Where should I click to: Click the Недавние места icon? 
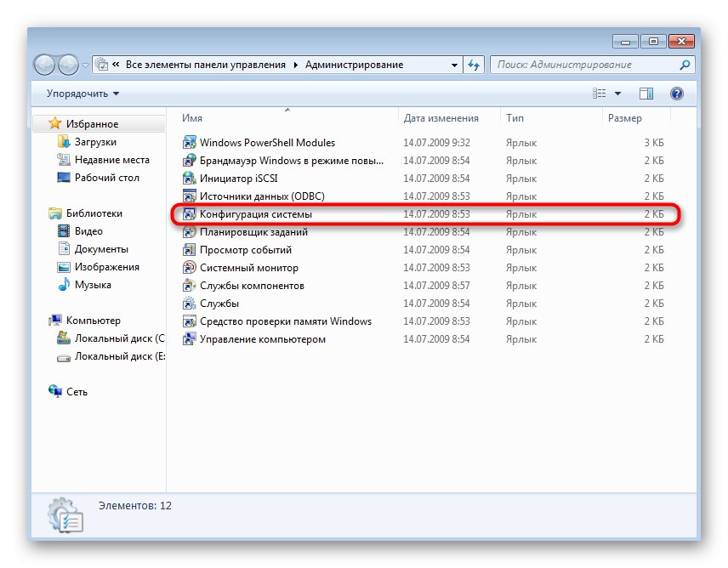coord(64,160)
